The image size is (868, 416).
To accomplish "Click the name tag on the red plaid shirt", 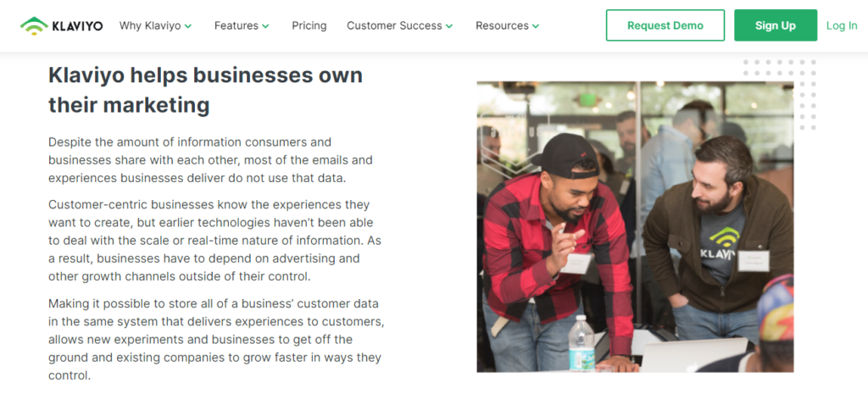I will click(x=577, y=262).
